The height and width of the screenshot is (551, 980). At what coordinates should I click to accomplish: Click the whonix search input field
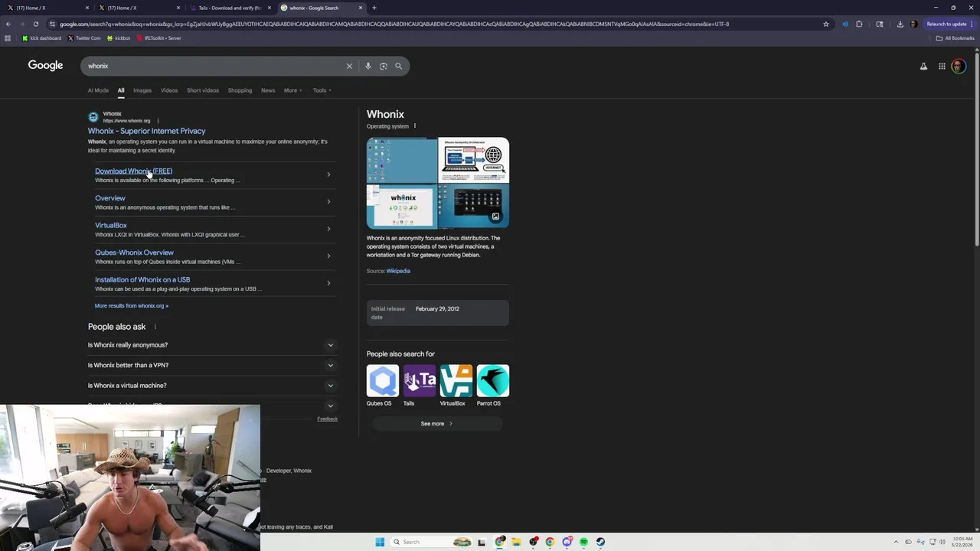(214, 66)
